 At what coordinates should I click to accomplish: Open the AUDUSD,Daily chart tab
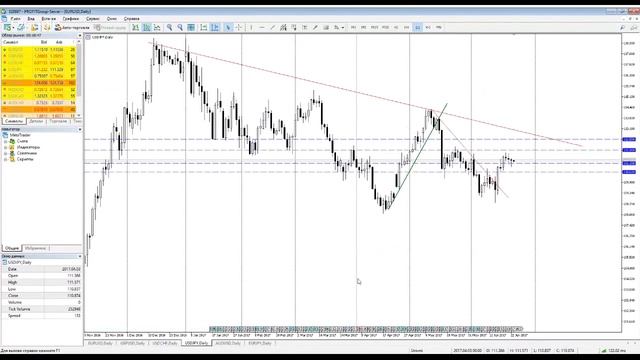coord(228,343)
